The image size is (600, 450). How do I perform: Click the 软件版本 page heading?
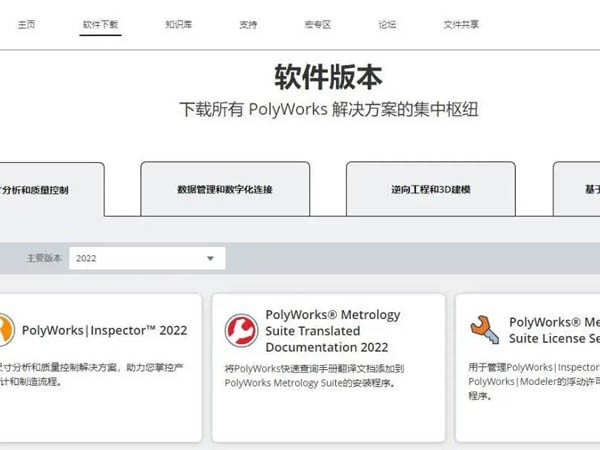pos(328,77)
